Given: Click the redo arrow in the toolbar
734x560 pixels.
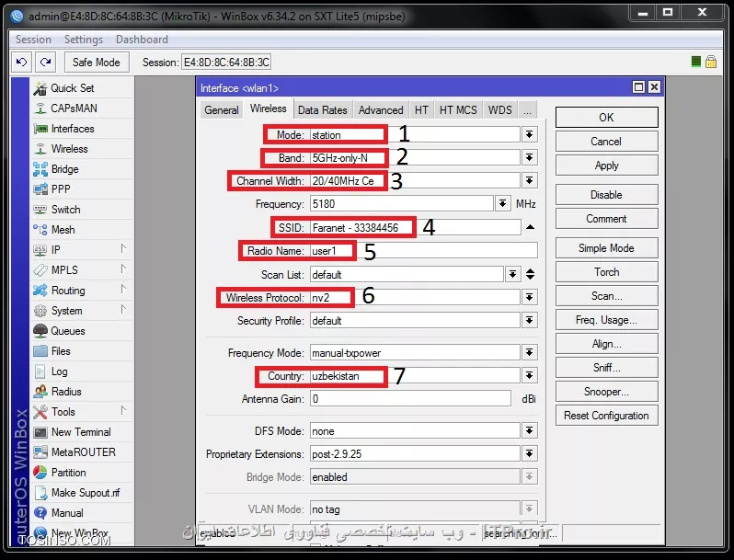Looking at the screenshot, I should coord(45,62).
